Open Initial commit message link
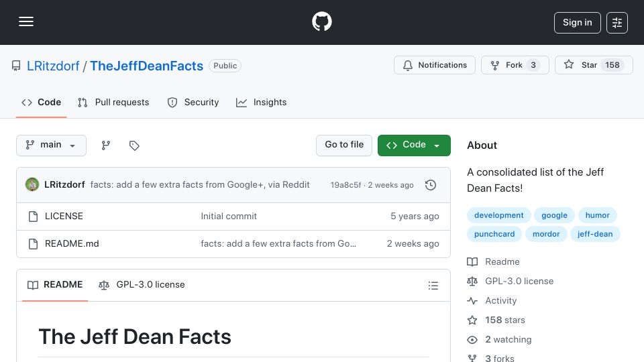The height and width of the screenshot is (362, 644). 229,217
